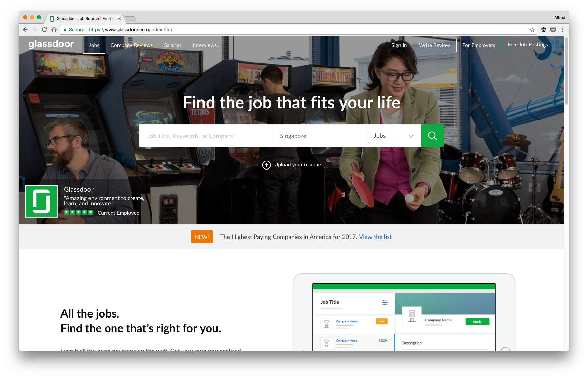Viewport: 588px width, 378px height.
Task: Open Chrome's three-dot menu
Action: click(563, 30)
